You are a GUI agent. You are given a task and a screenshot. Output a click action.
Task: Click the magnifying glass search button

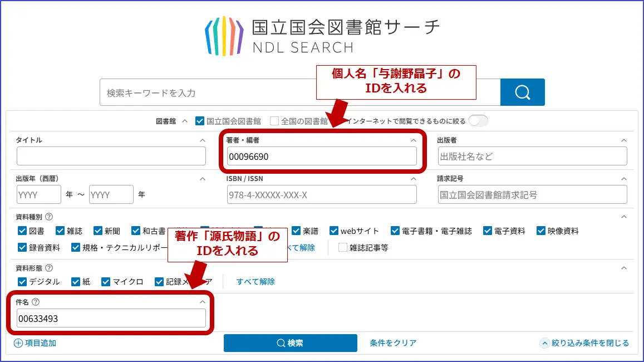[x=522, y=92]
